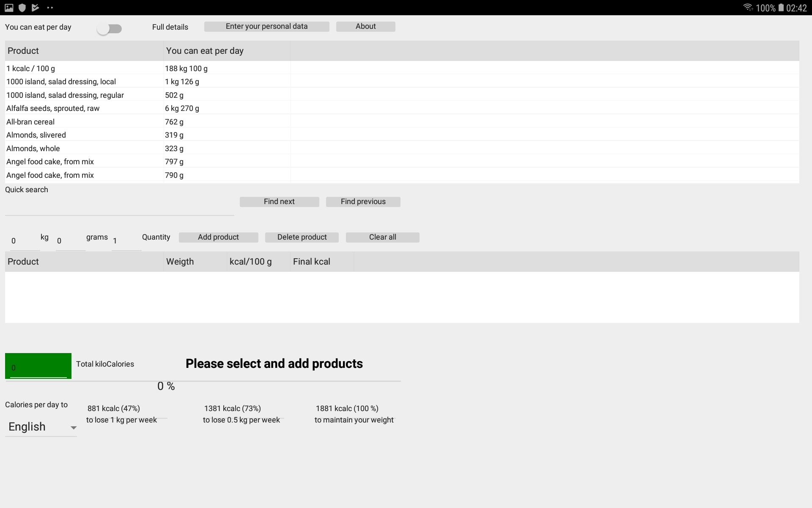Click Clear all
Viewport: 812px width, 508px height.
pos(382,237)
